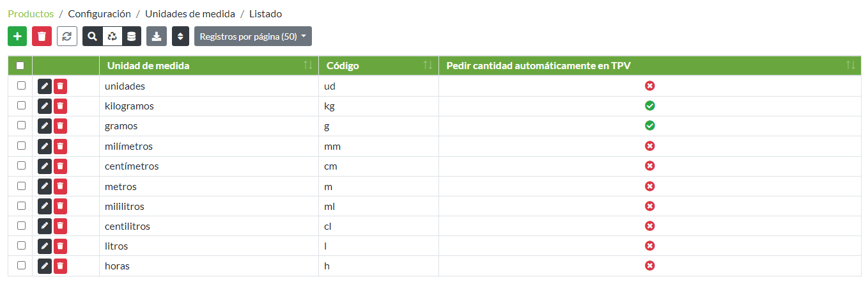Image resolution: width=868 pixels, height=295 pixels.
Task: Open Registros por página dropdown
Action: [x=252, y=36]
